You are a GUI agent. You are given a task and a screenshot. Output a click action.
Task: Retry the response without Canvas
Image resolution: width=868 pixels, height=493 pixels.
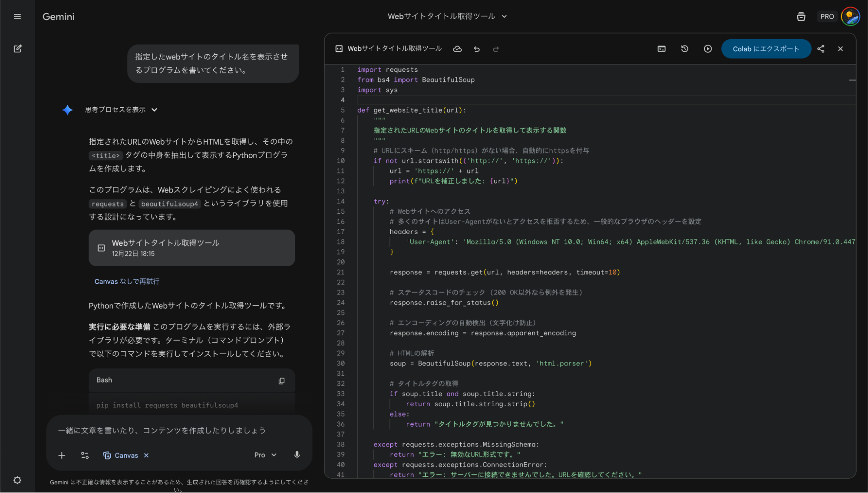pos(126,281)
